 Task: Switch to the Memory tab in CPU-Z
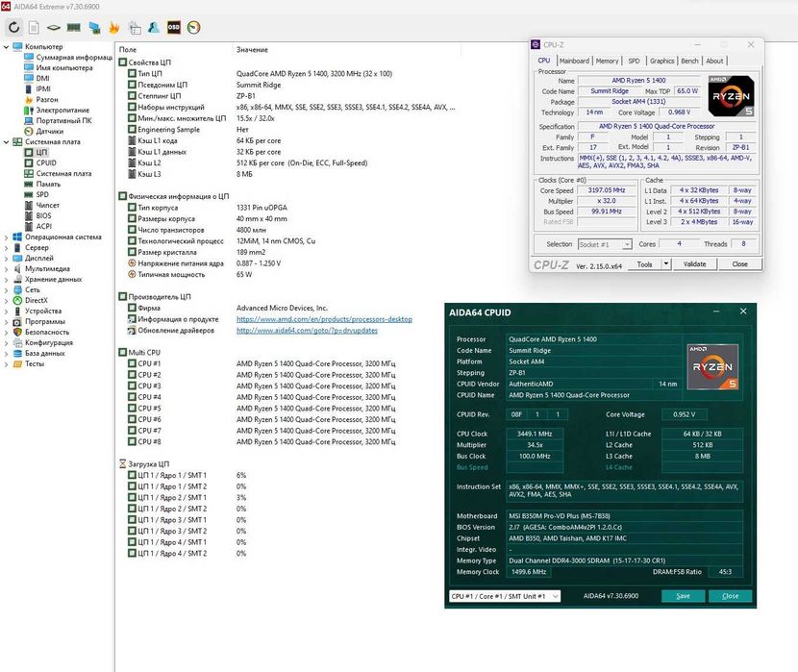pyautogui.click(x=607, y=61)
